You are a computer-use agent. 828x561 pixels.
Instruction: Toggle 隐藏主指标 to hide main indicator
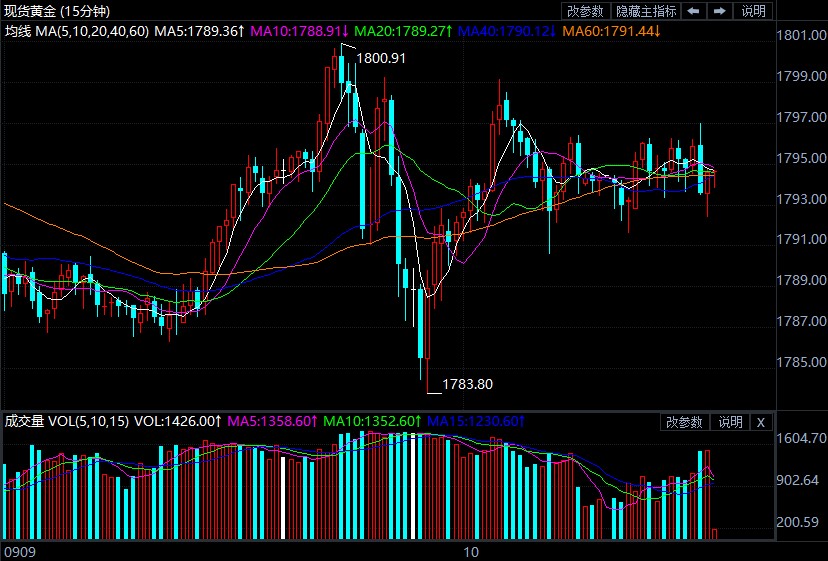click(x=646, y=11)
